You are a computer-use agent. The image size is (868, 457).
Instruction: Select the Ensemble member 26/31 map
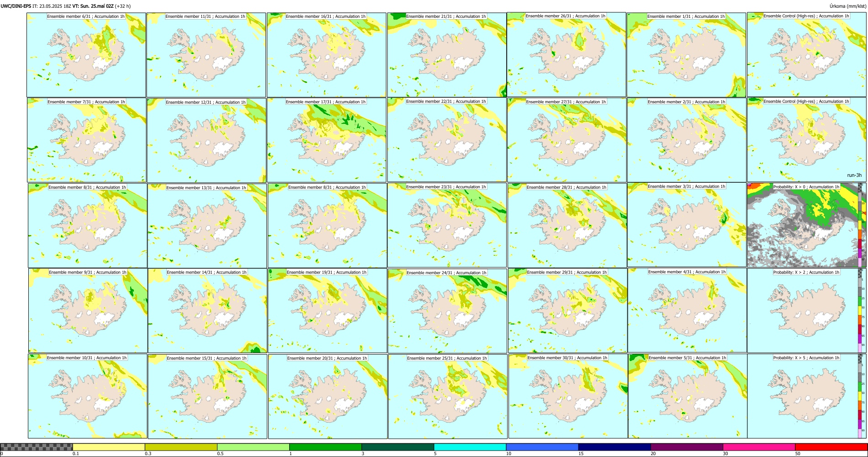point(566,55)
